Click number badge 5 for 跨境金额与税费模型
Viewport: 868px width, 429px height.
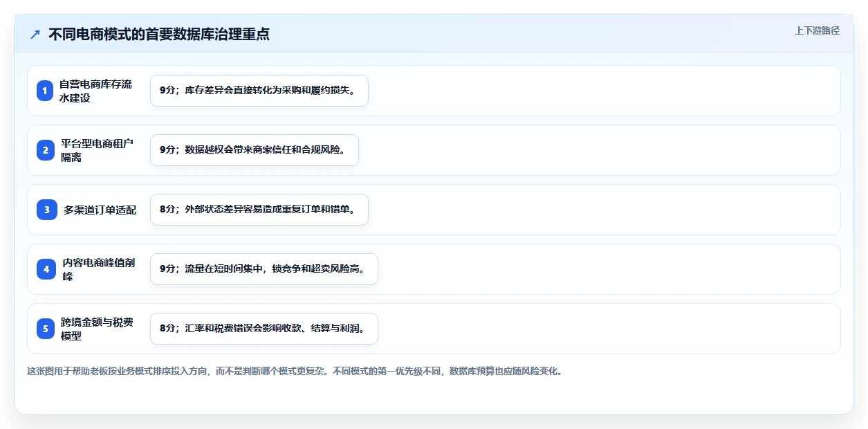click(x=45, y=329)
